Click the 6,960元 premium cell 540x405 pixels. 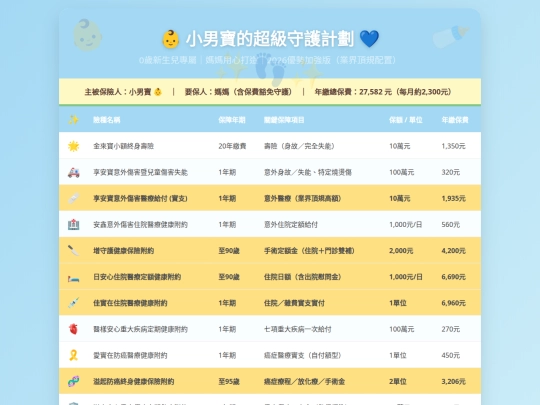tap(454, 303)
